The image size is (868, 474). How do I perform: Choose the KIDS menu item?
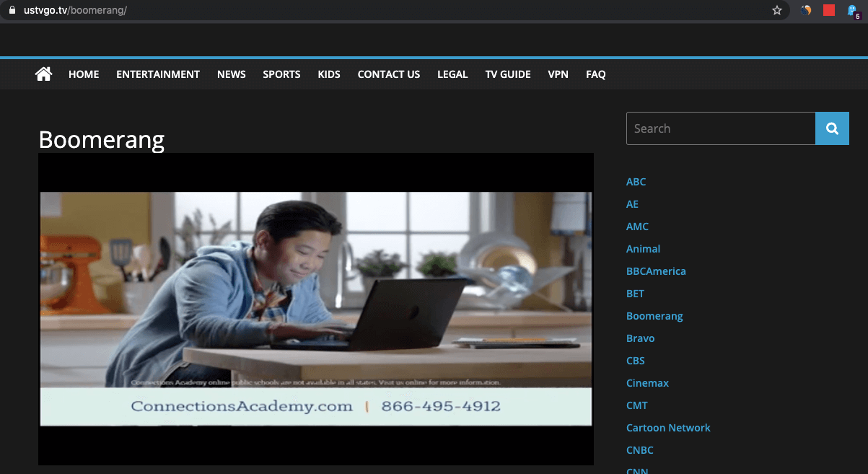click(329, 74)
